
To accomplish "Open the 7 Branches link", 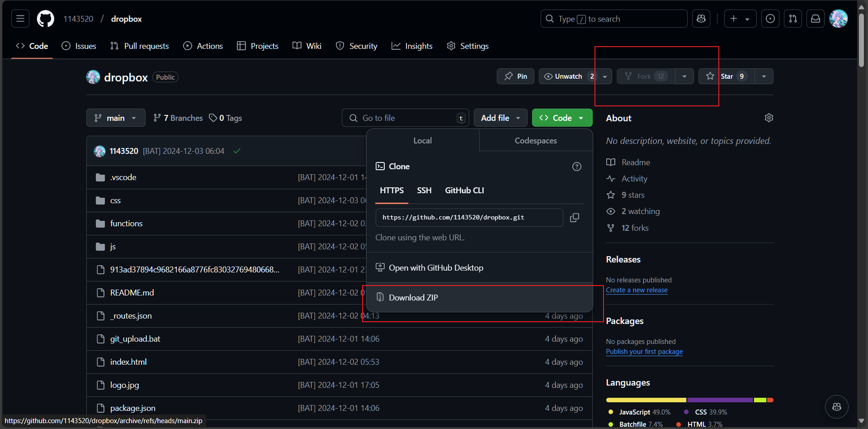I will coord(178,118).
